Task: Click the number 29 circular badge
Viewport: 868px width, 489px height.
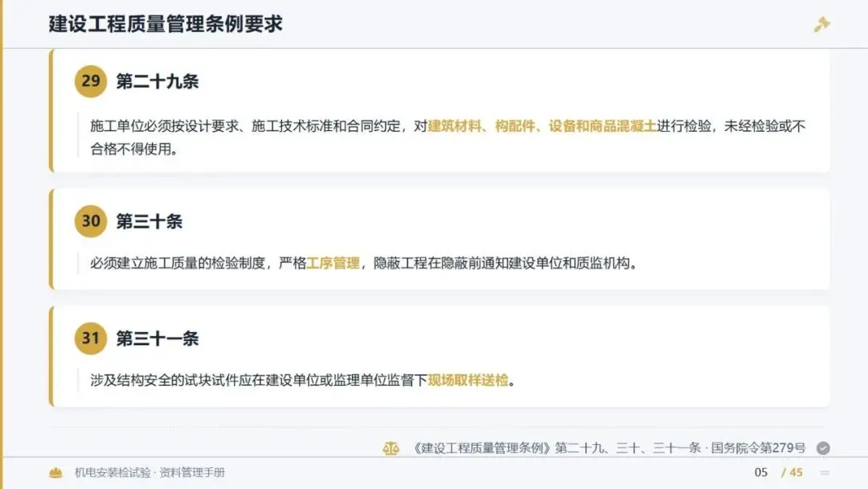Action: tap(91, 81)
